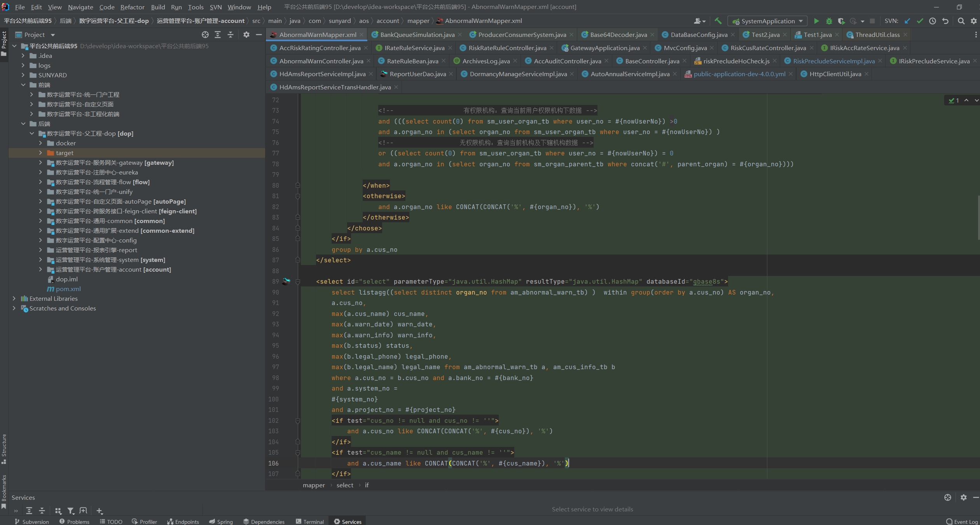Expand the SUNYARD folder
This screenshot has width=980, height=525.
(x=23, y=75)
